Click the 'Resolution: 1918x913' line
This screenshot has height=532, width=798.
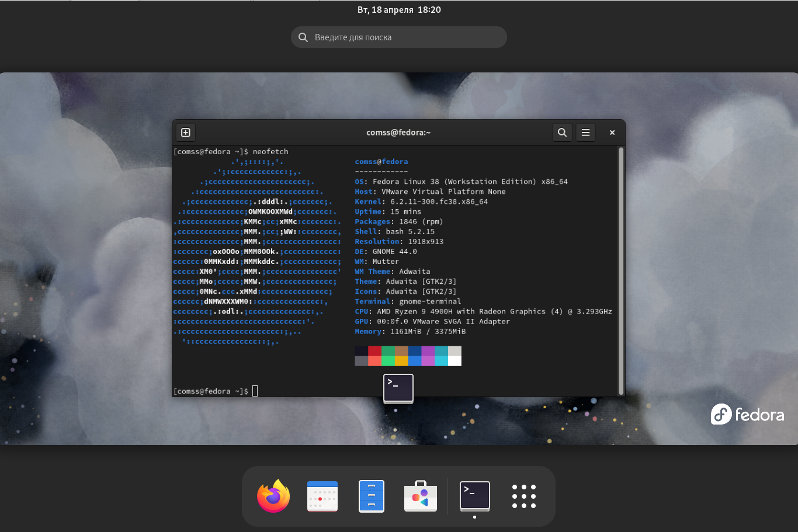[x=399, y=241]
